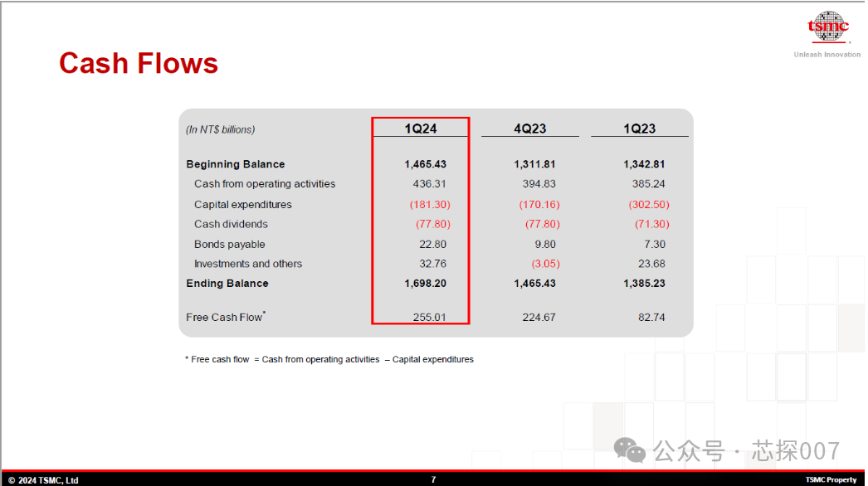Viewport: 868px width, 486px height.
Task: Click the 'Investments and others' row label
Action: click(x=248, y=264)
